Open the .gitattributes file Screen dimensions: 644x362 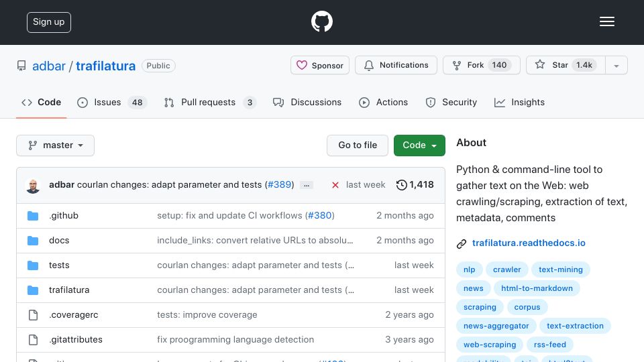coord(76,340)
